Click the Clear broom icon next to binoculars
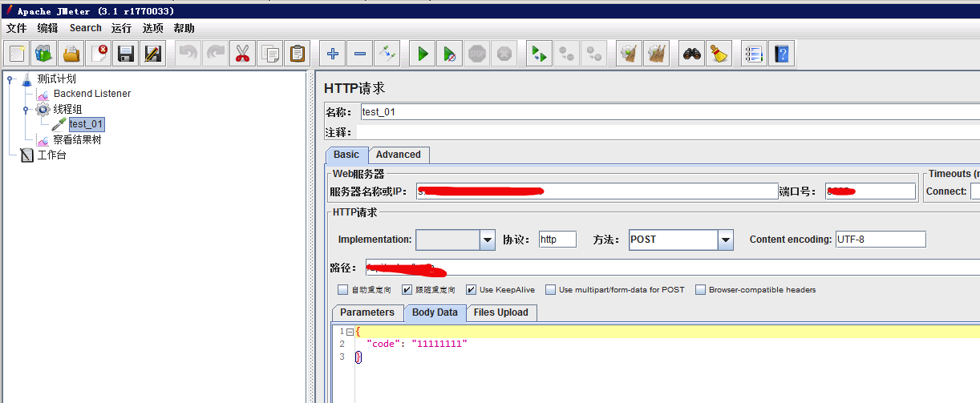Viewport: 980px width, 403px height. 719,54
